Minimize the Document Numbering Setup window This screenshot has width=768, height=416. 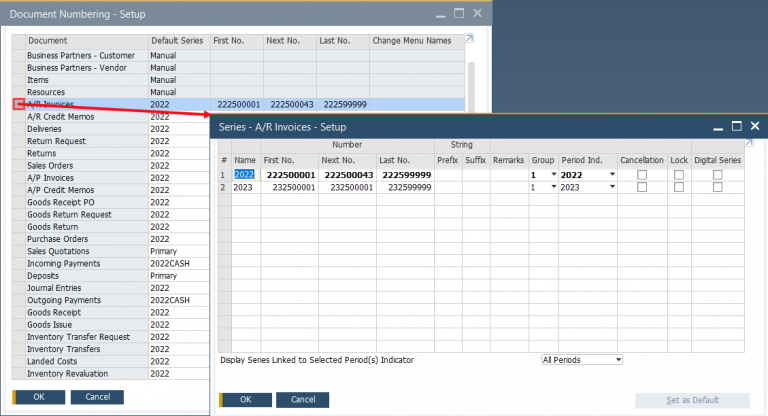point(437,13)
